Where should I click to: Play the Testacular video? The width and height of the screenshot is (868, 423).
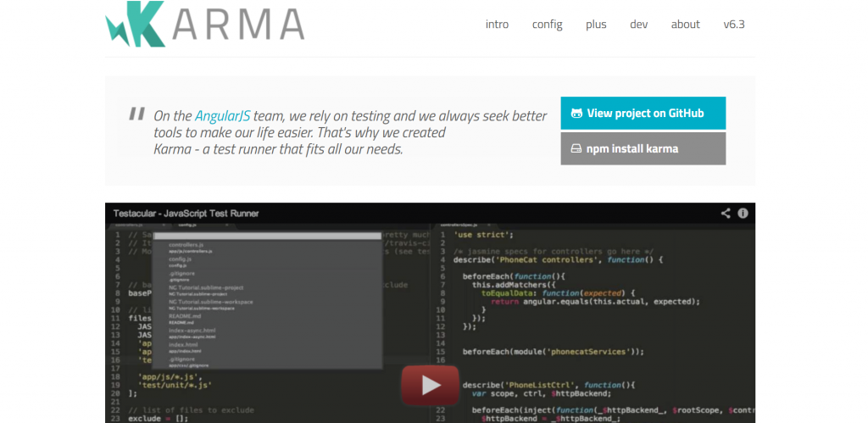430,385
